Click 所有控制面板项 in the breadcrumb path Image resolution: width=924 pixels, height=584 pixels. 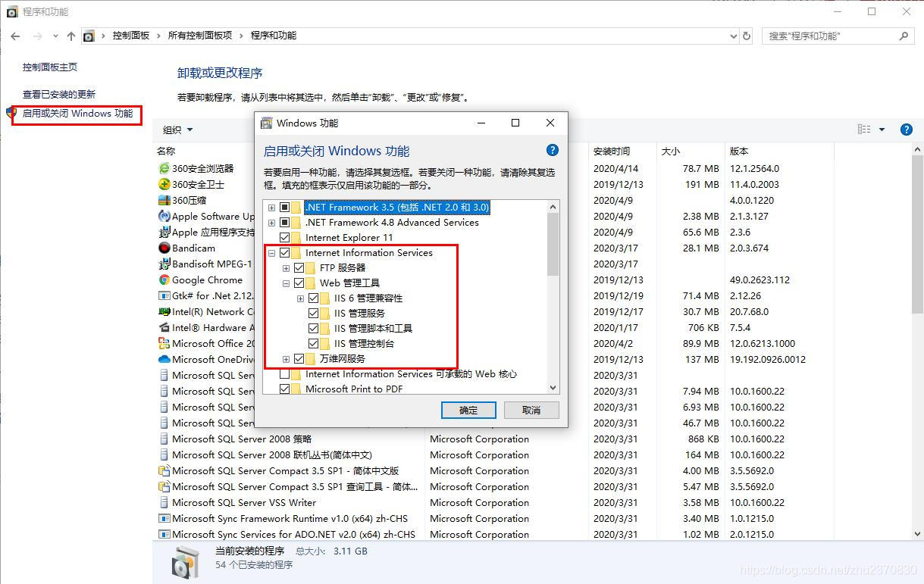click(x=200, y=36)
